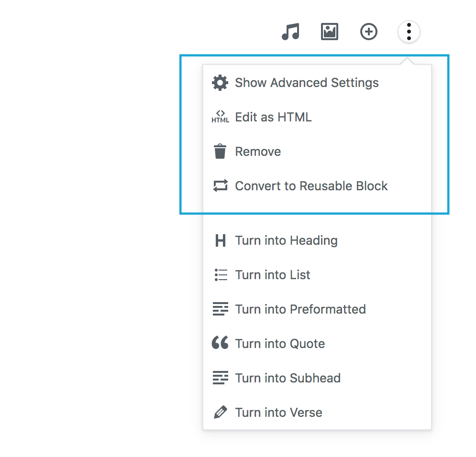Click the ellipsis more options icon
This screenshot has width=476, height=457.
409,32
